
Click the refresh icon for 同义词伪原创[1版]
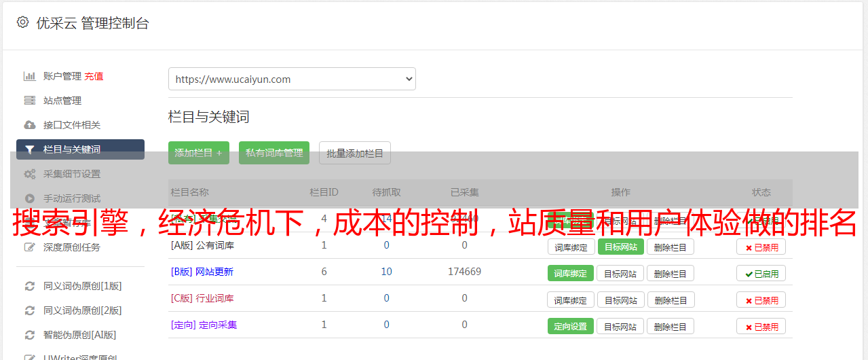coord(29,286)
